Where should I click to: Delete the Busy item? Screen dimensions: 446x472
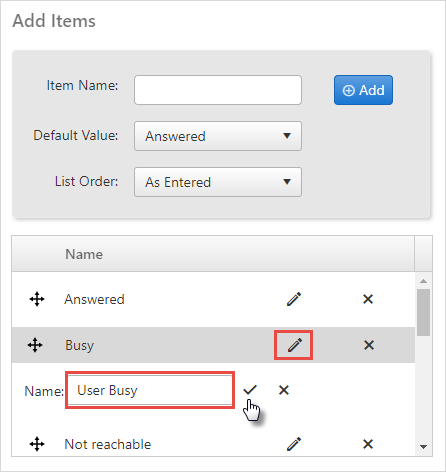coord(369,345)
